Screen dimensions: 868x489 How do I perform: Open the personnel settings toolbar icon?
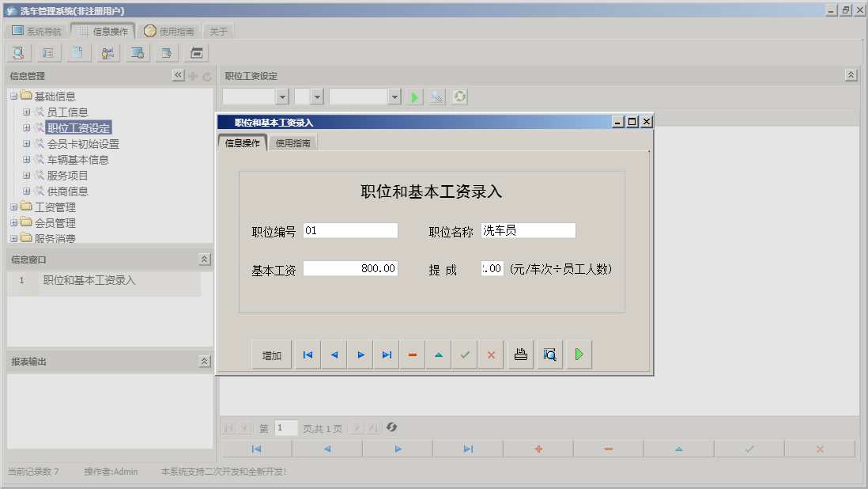coord(108,52)
